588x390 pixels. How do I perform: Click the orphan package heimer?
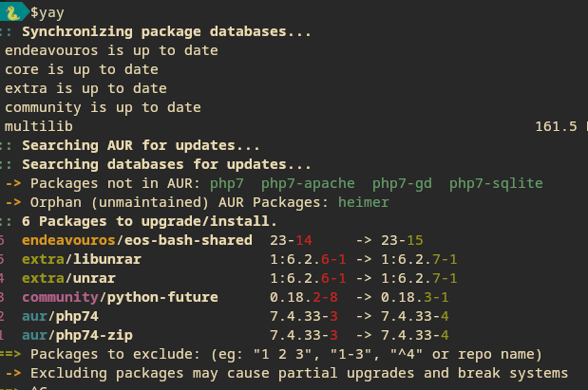tap(364, 202)
